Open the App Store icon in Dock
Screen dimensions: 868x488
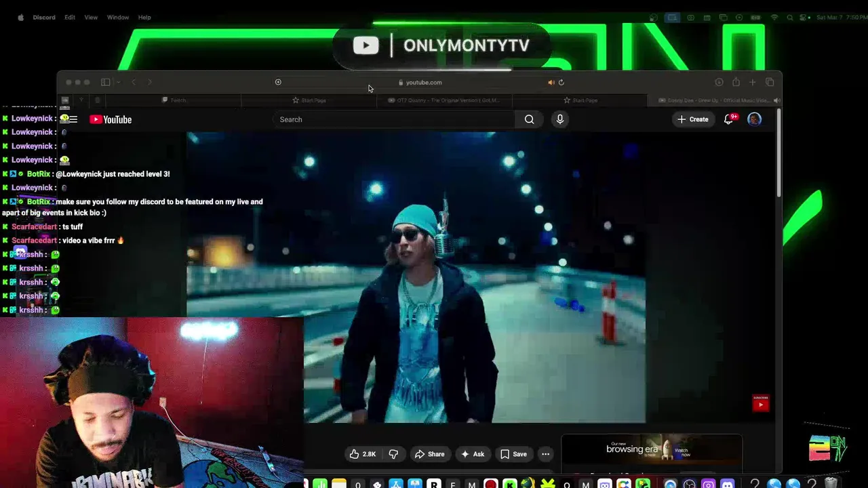pos(396,484)
